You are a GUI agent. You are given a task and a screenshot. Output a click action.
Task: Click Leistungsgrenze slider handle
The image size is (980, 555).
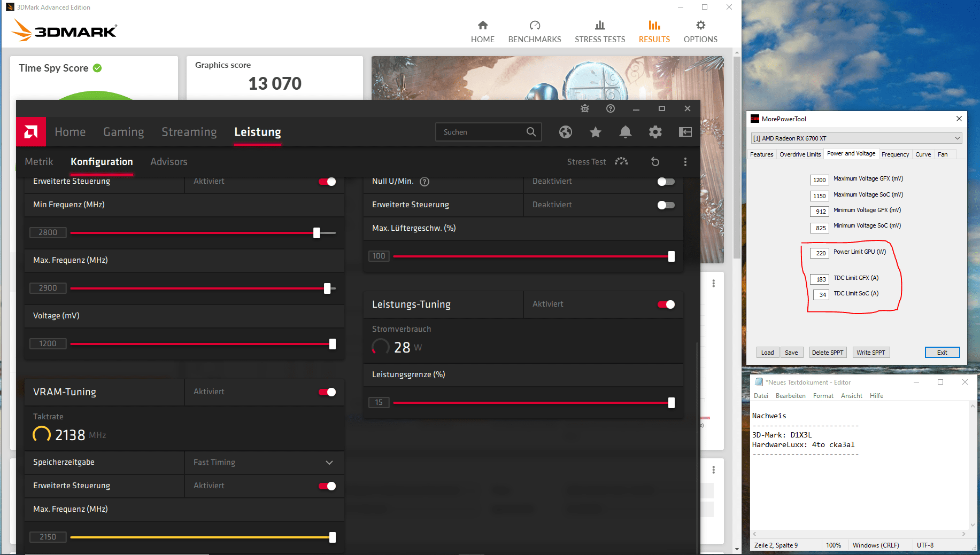[x=672, y=403]
